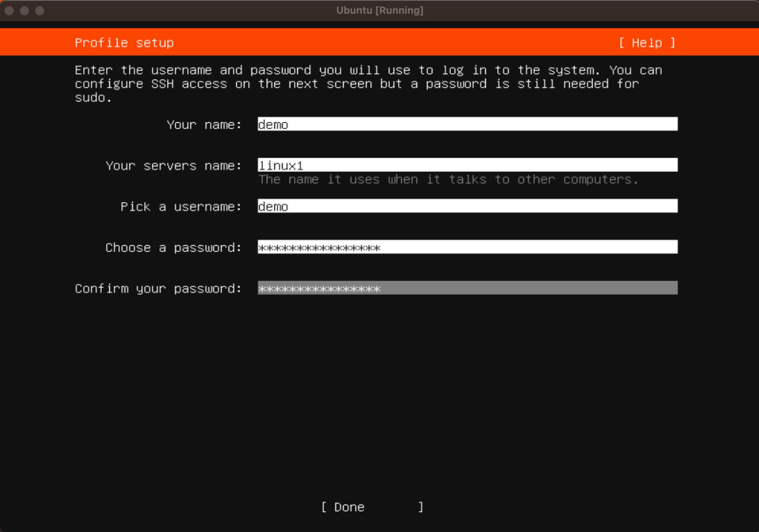Click the word 'sudo.' in instructions

point(93,98)
